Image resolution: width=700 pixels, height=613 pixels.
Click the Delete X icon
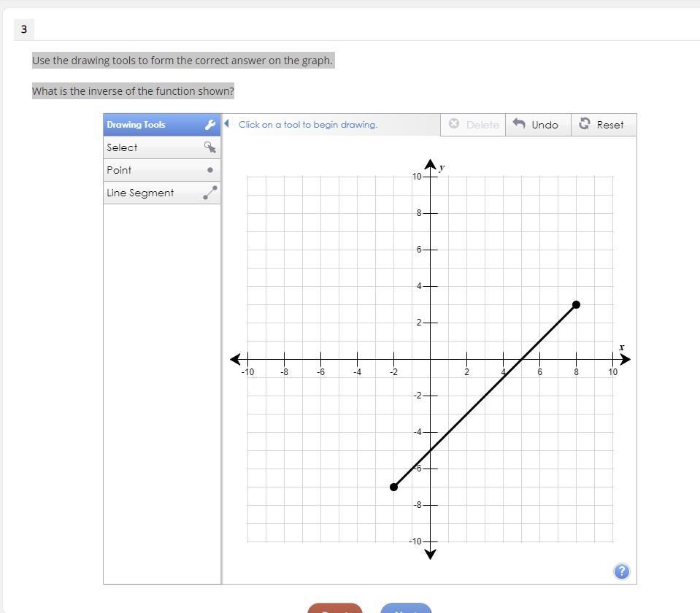454,124
